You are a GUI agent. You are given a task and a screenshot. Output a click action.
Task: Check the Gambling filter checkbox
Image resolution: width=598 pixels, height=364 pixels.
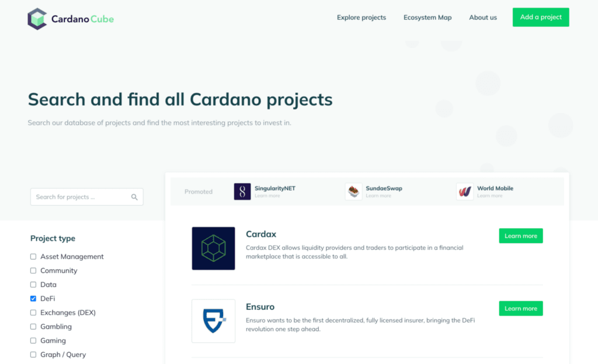pyautogui.click(x=33, y=327)
